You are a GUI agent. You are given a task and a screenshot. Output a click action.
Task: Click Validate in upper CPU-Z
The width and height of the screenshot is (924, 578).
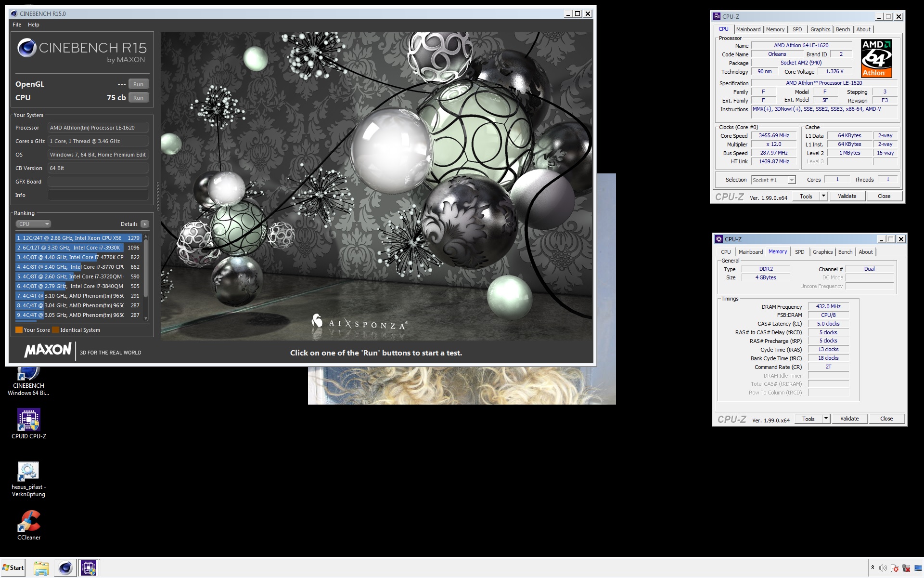tap(847, 197)
